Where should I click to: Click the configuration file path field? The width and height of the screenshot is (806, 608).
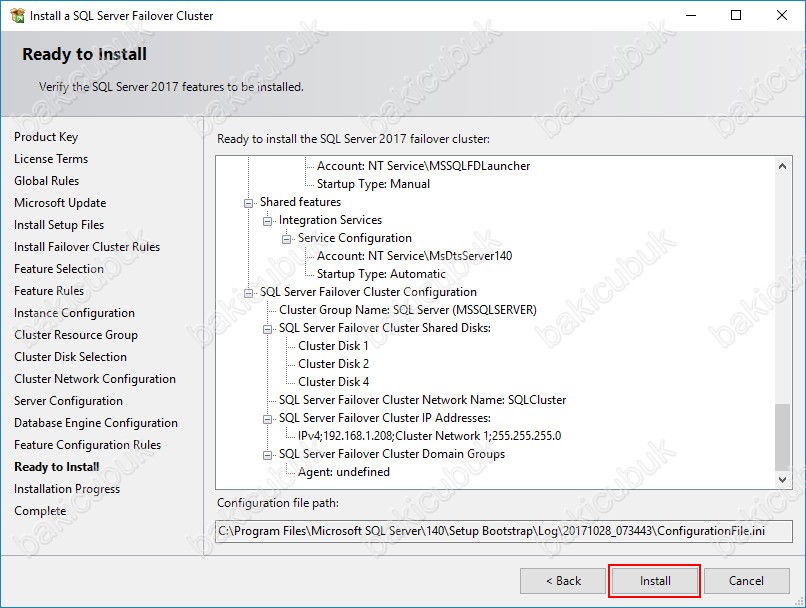[x=504, y=531]
